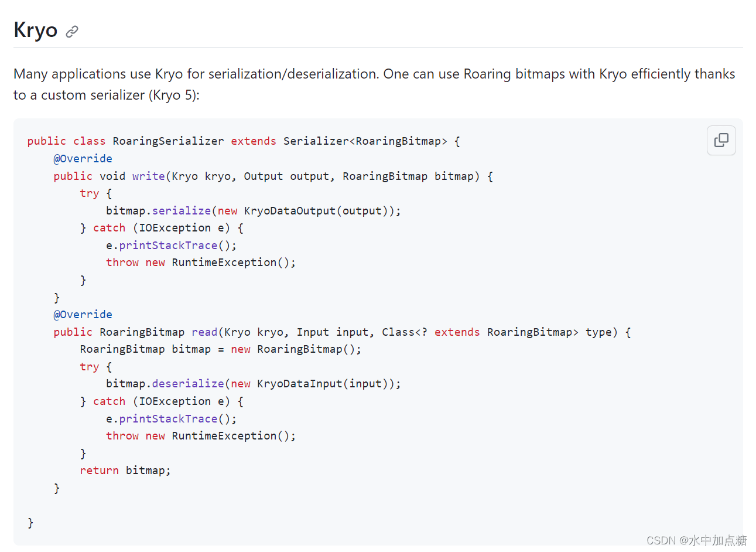Click the second "catch (IOException e)" line
The width and height of the screenshot is (756, 552).
click(x=162, y=401)
